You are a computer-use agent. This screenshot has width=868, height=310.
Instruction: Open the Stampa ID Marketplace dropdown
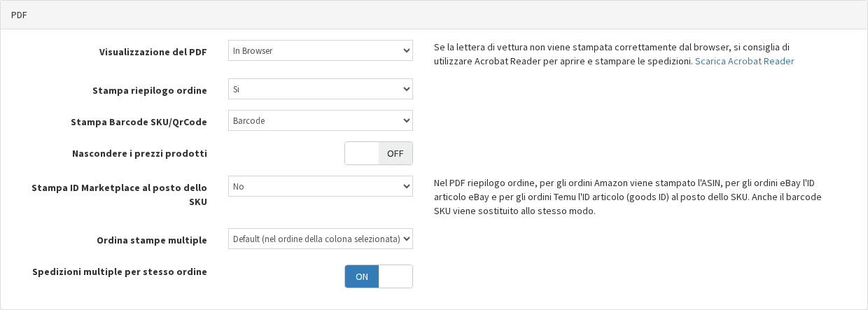pyautogui.click(x=320, y=186)
